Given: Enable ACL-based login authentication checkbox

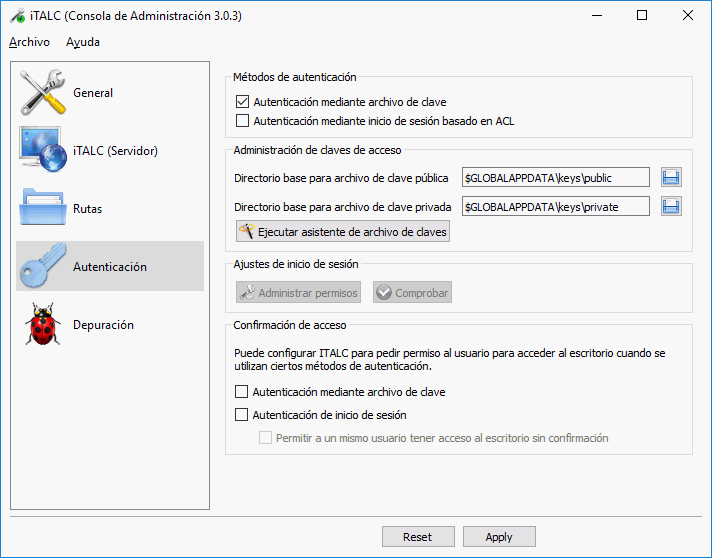Looking at the screenshot, I should pos(242,121).
